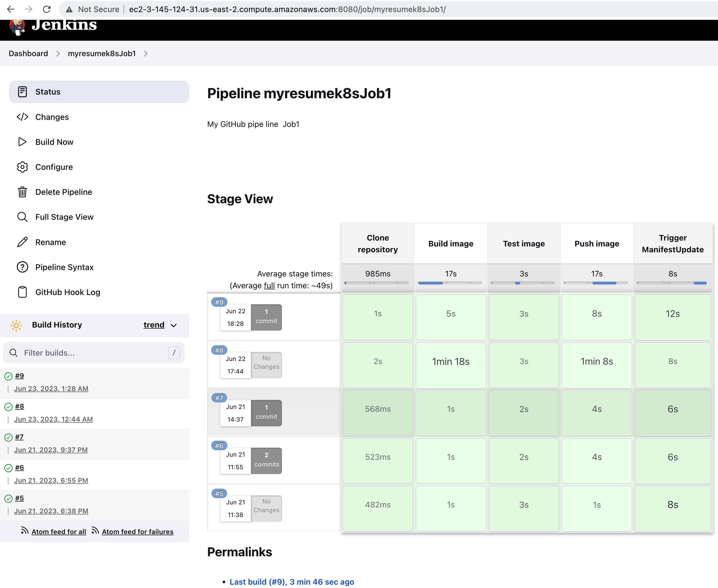Click the chevron after Dashboard breadcrumb
The height and width of the screenshot is (588, 718).
click(58, 54)
